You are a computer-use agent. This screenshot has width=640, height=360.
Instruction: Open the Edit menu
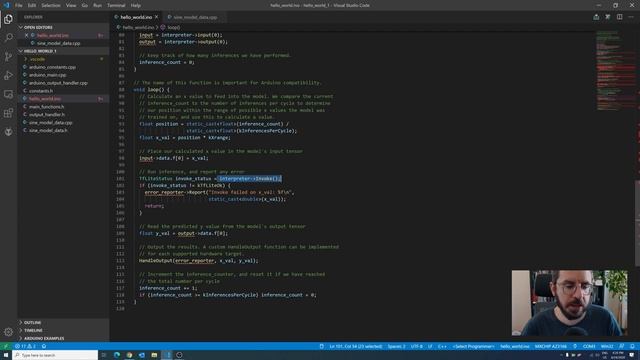(32, 5)
